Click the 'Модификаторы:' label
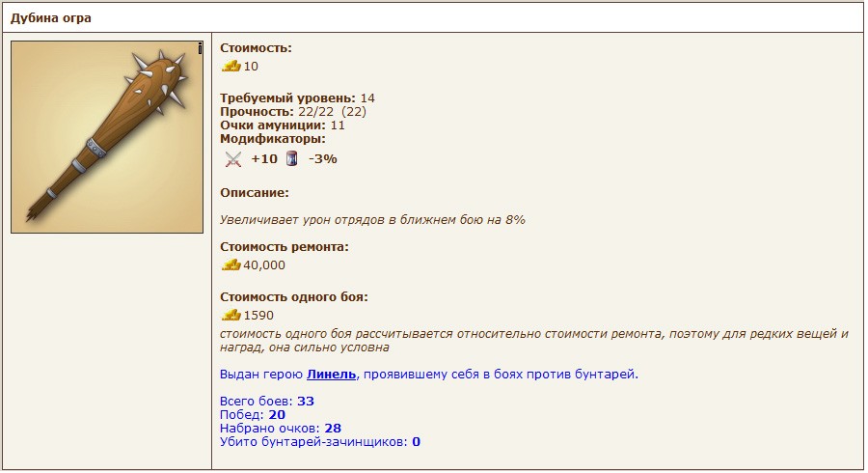Screen dimensions: 868x473 pyautogui.click(x=273, y=139)
